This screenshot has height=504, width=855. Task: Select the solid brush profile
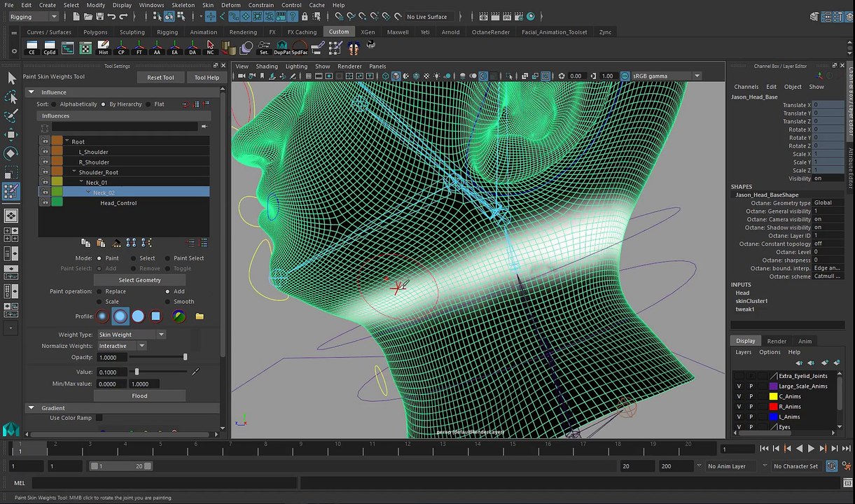click(138, 316)
